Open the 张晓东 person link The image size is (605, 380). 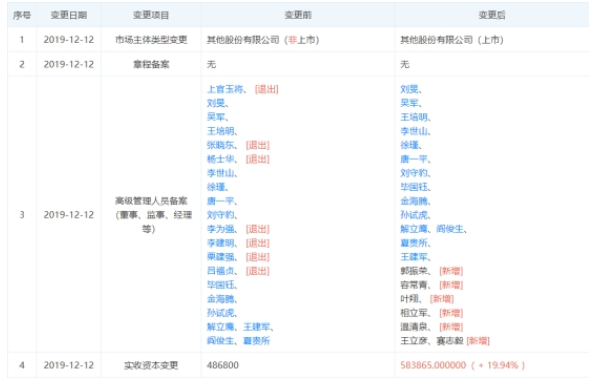click(x=221, y=145)
